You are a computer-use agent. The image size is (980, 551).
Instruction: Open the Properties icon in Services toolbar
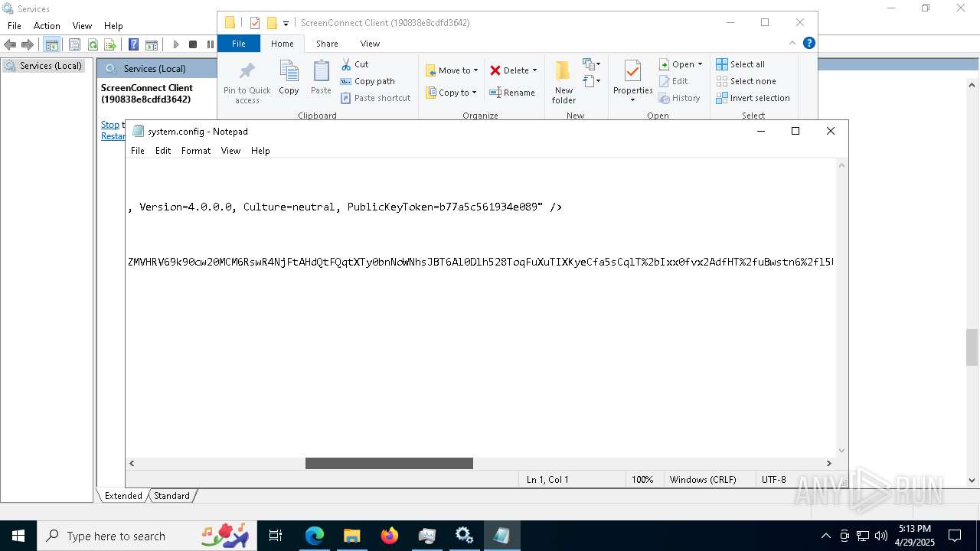(x=75, y=44)
